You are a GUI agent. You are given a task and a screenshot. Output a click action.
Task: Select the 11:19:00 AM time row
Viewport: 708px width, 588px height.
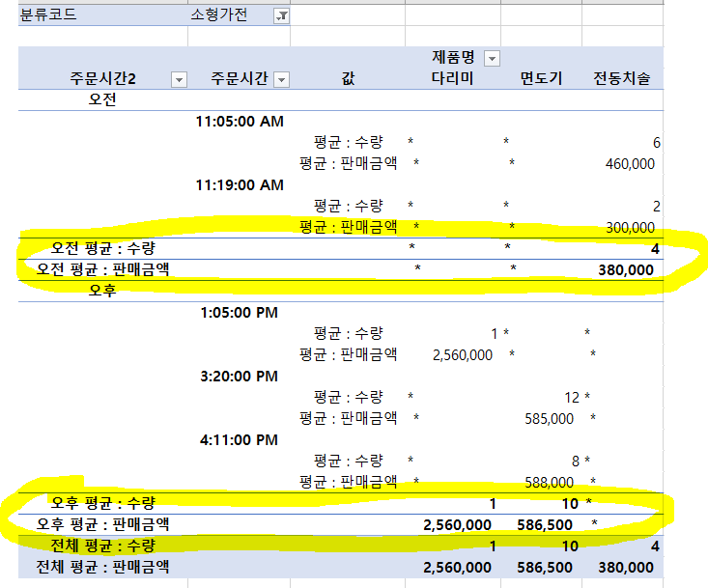pyautogui.click(x=240, y=184)
